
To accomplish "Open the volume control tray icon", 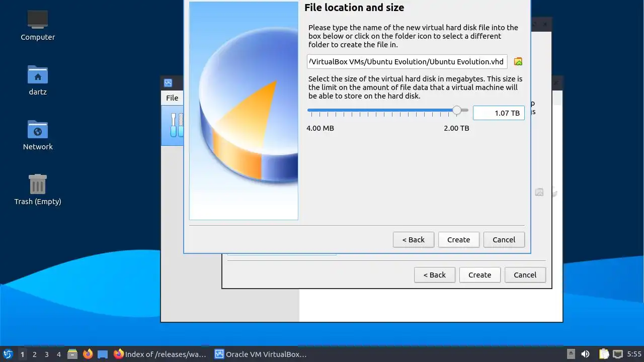I will (585, 354).
